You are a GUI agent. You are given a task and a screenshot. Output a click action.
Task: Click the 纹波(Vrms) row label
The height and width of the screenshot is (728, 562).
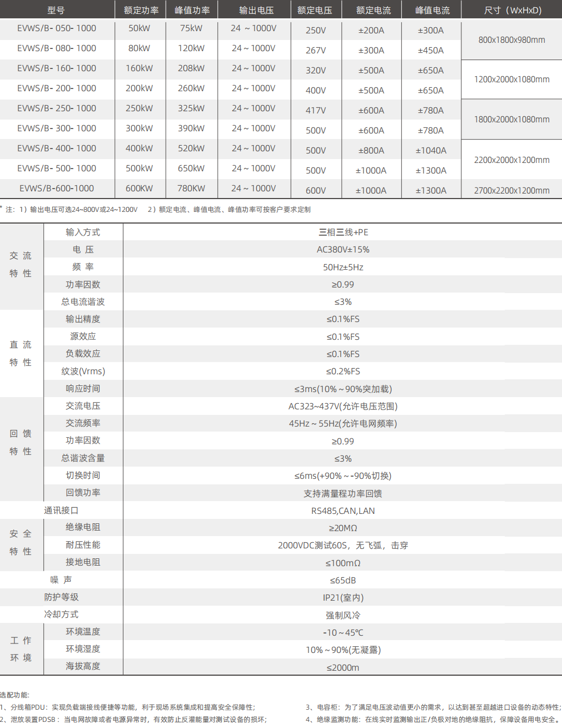(83, 372)
